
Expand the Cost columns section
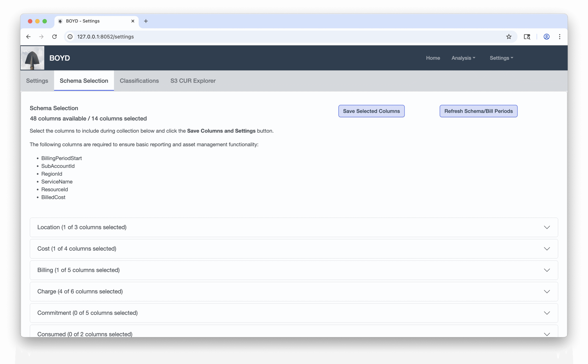[294, 249]
